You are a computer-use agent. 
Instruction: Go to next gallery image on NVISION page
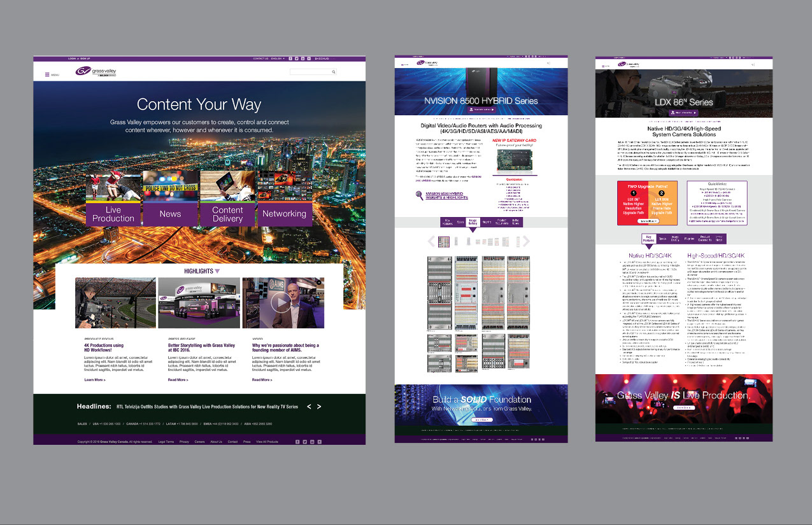click(526, 241)
